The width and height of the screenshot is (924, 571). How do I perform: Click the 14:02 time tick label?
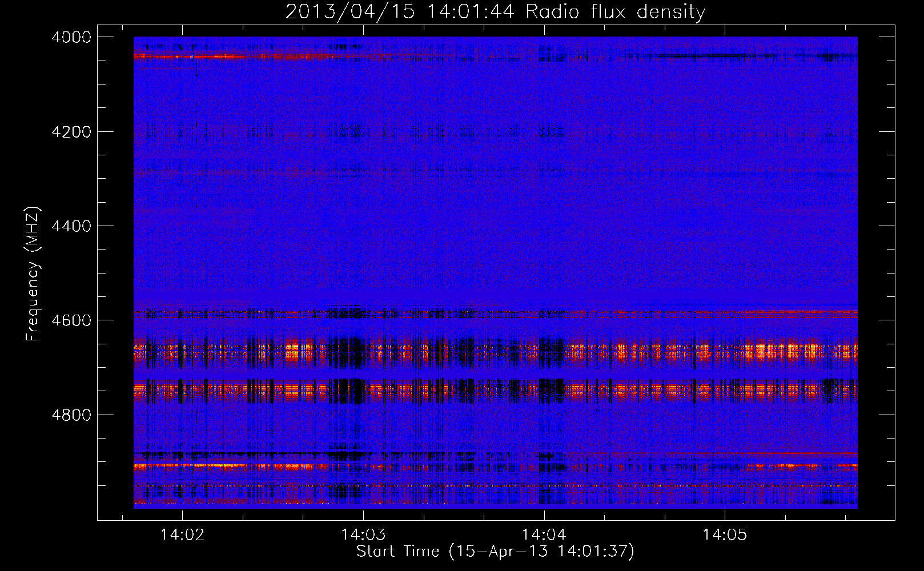coord(182,534)
